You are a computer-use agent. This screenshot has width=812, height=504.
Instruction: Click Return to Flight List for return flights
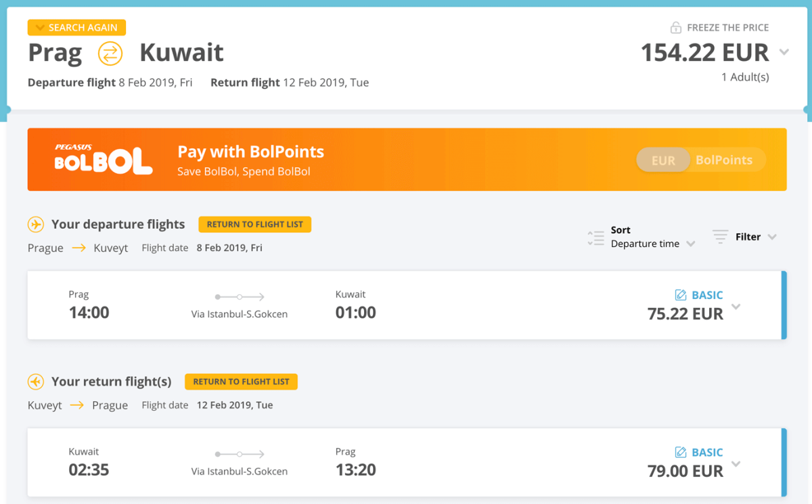(241, 382)
